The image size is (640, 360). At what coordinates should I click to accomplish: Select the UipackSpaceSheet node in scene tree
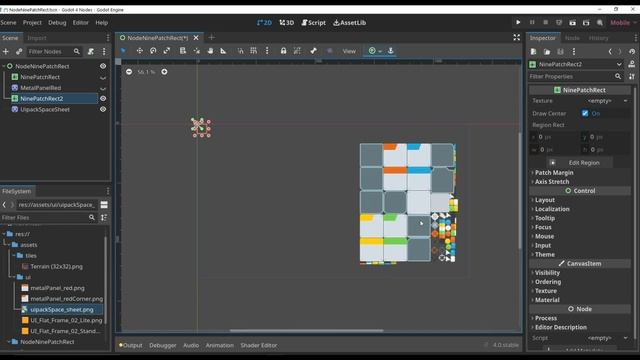pyautogui.click(x=45, y=109)
